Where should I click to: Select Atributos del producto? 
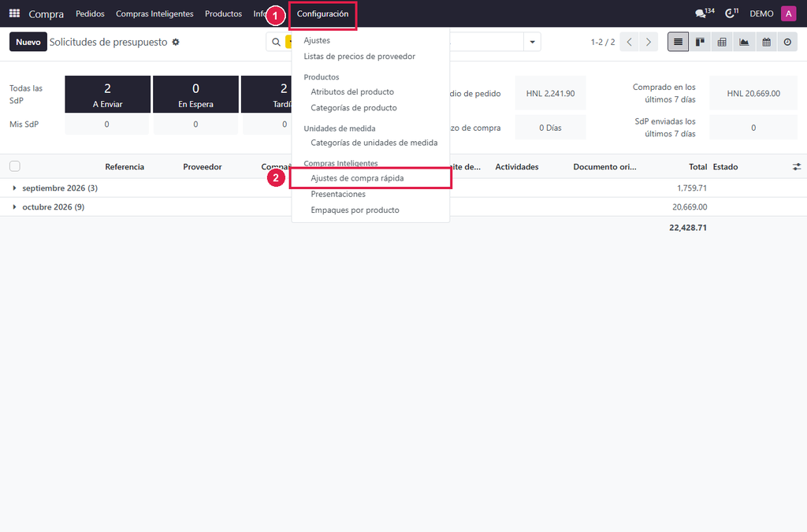click(x=352, y=91)
